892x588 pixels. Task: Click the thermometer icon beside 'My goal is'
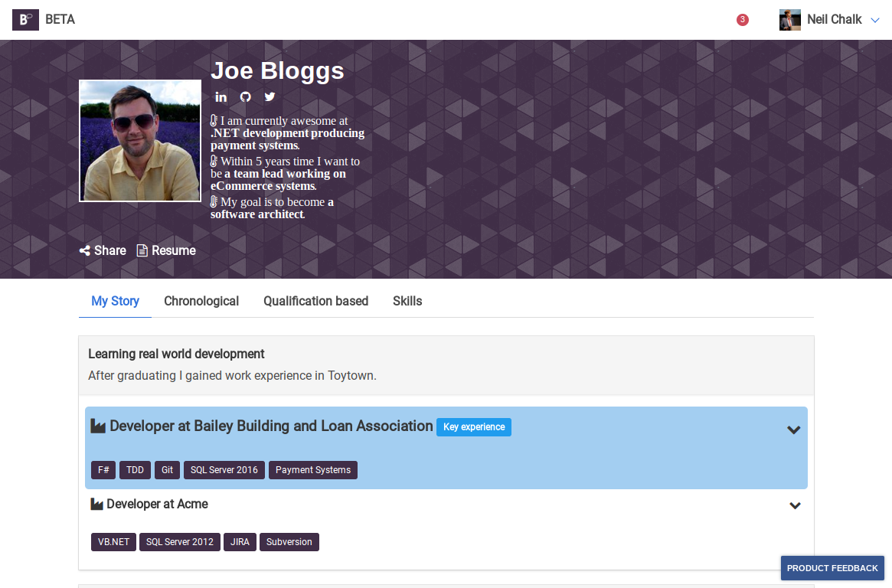pos(214,202)
